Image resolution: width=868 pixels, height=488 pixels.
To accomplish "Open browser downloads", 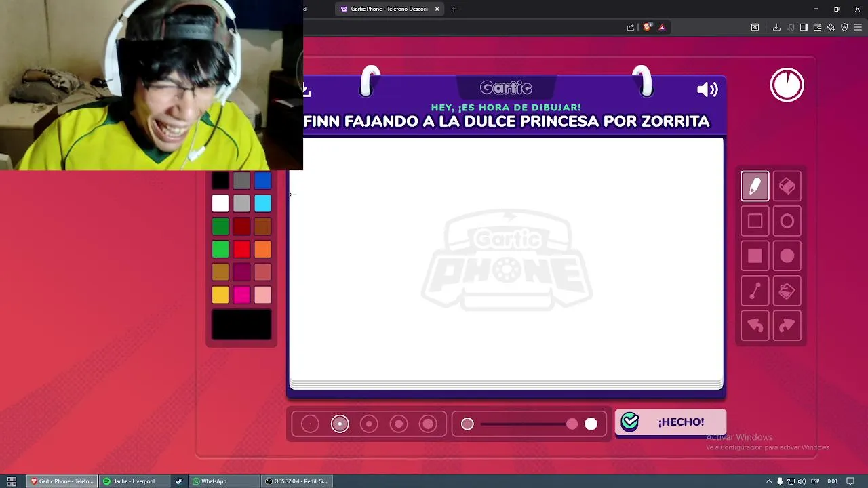I will pyautogui.click(x=776, y=27).
